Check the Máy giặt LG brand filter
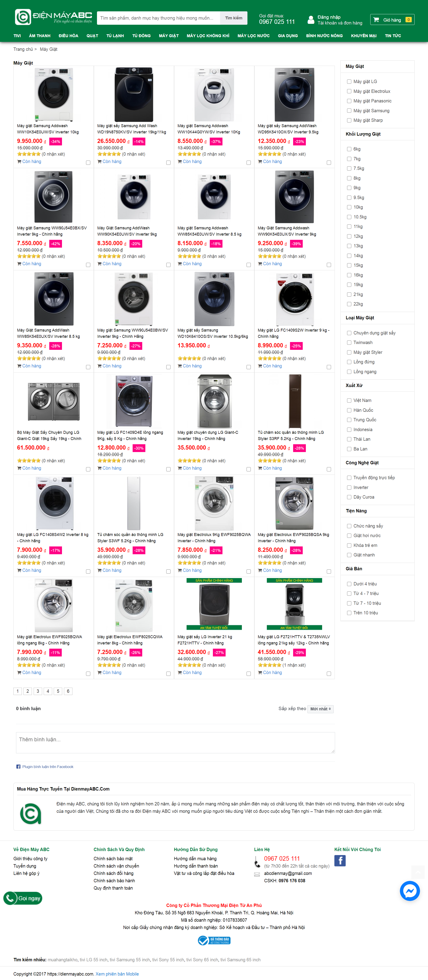Screen dimensions: 428x980 click(349, 82)
